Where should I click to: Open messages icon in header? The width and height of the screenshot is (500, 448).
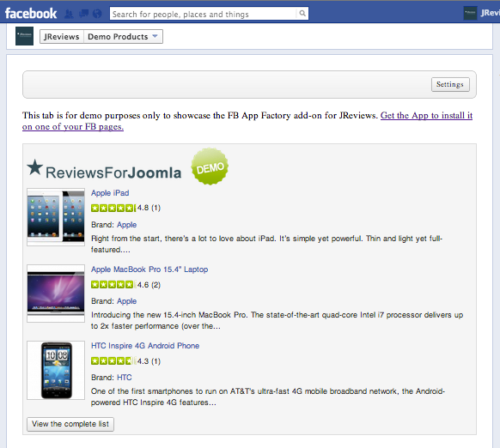(83, 14)
